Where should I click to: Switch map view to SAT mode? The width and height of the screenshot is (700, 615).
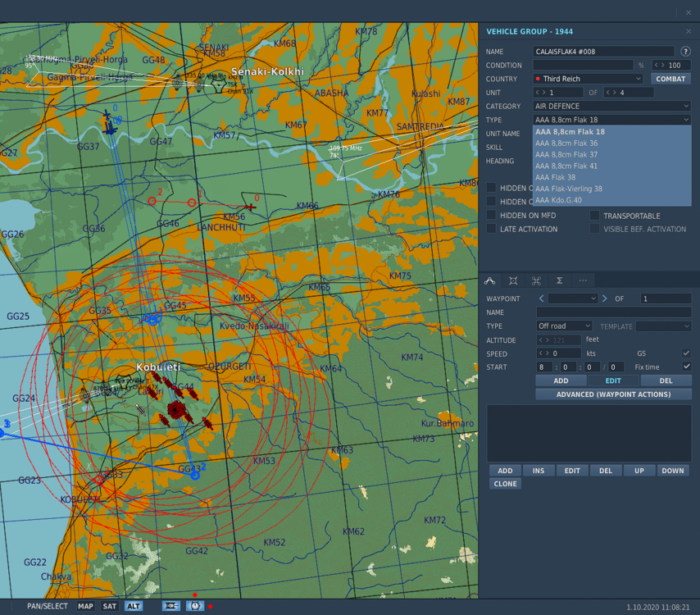(109, 606)
